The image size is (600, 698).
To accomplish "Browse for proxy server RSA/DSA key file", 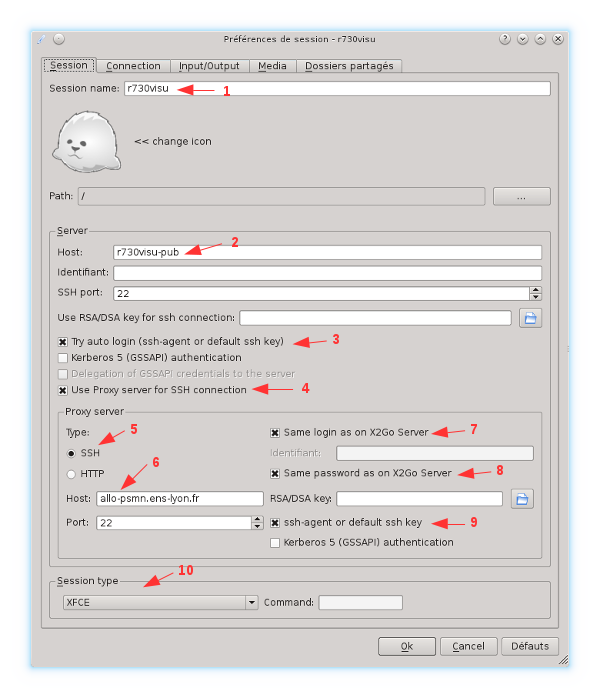I will pos(522,499).
